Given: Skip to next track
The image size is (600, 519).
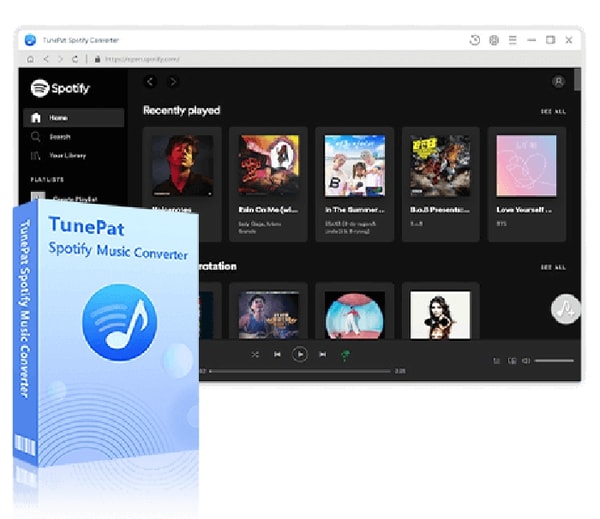Looking at the screenshot, I should click(323, 354).
